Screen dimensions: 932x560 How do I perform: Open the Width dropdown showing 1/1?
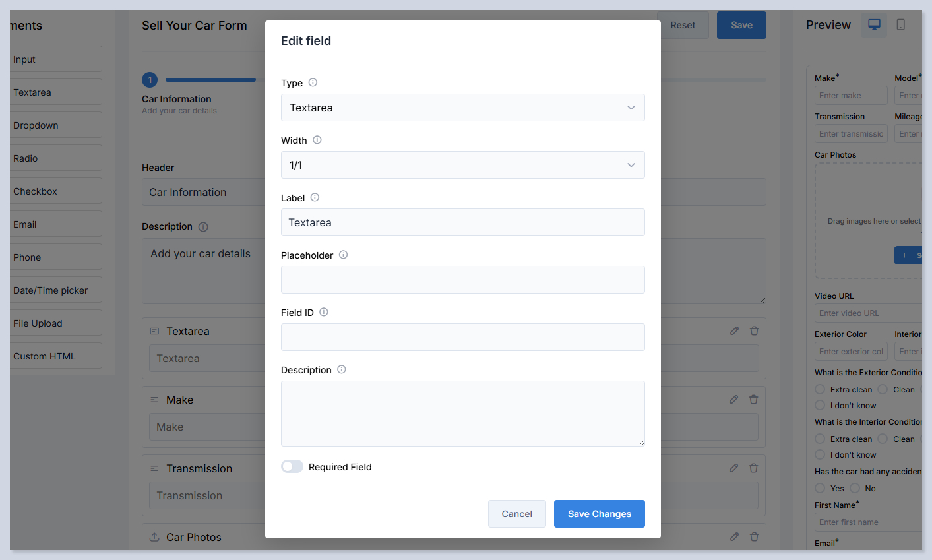click(462, 165)
